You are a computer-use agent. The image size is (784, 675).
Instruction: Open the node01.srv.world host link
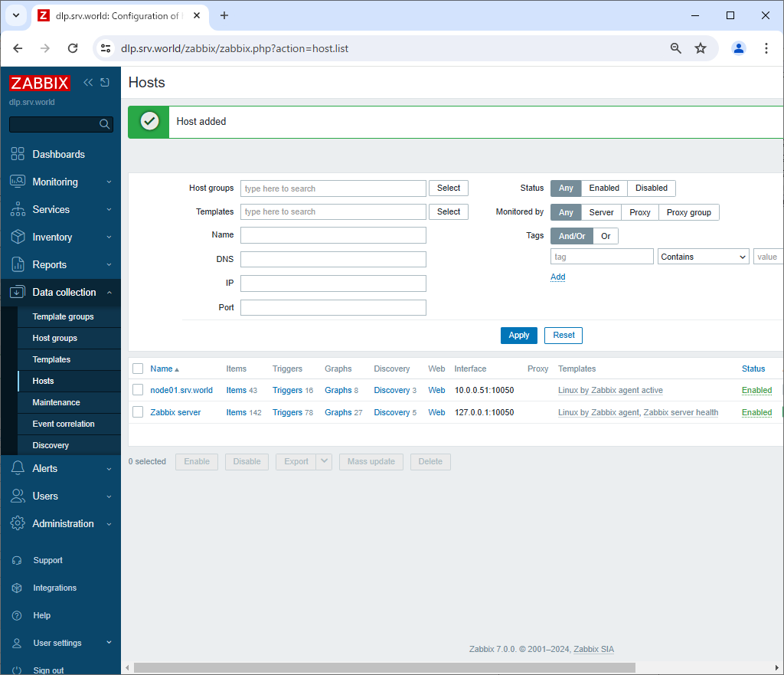181,390
